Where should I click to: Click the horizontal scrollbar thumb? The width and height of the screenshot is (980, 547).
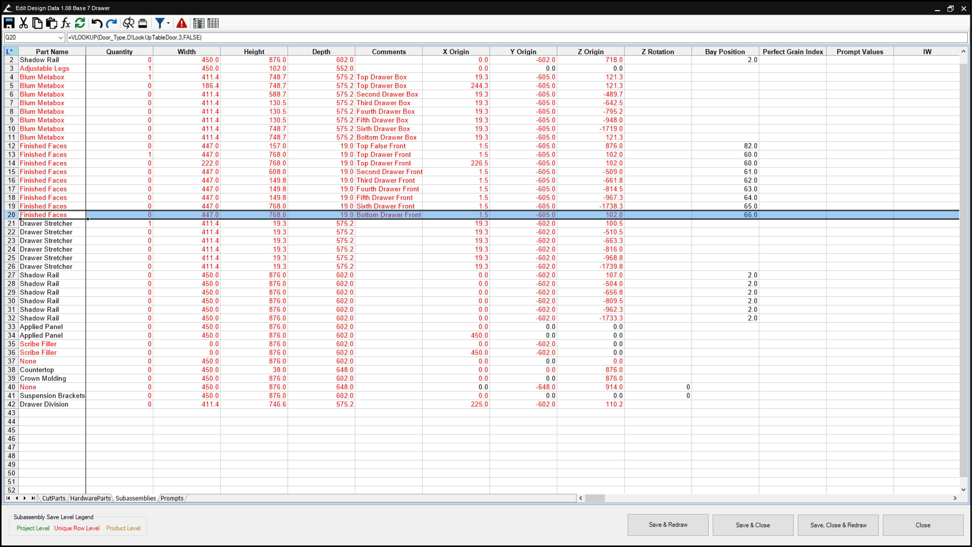pyautogui.click(x=595, y=498)
